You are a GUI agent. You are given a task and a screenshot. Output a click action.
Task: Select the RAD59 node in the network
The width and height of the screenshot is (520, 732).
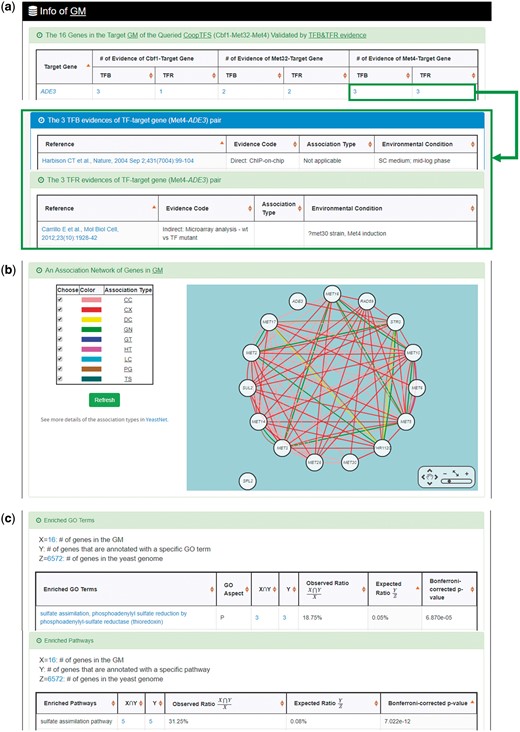pos(366,302)
